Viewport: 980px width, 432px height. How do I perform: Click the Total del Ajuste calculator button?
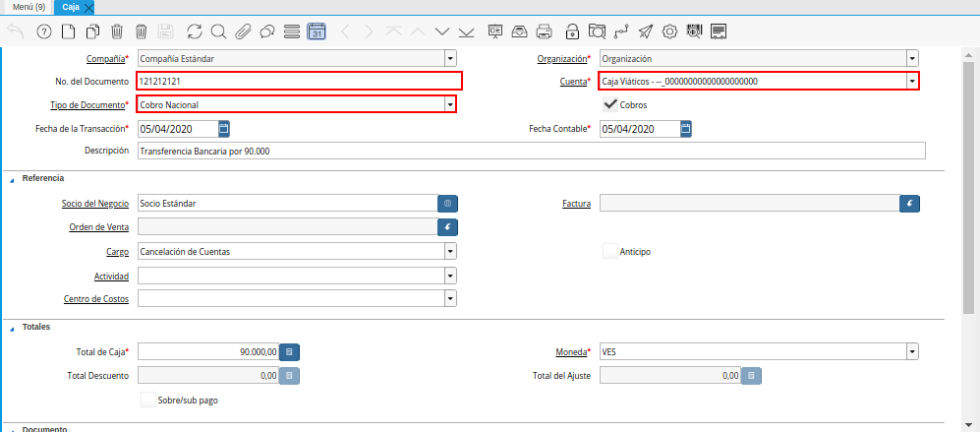(751, 376)
